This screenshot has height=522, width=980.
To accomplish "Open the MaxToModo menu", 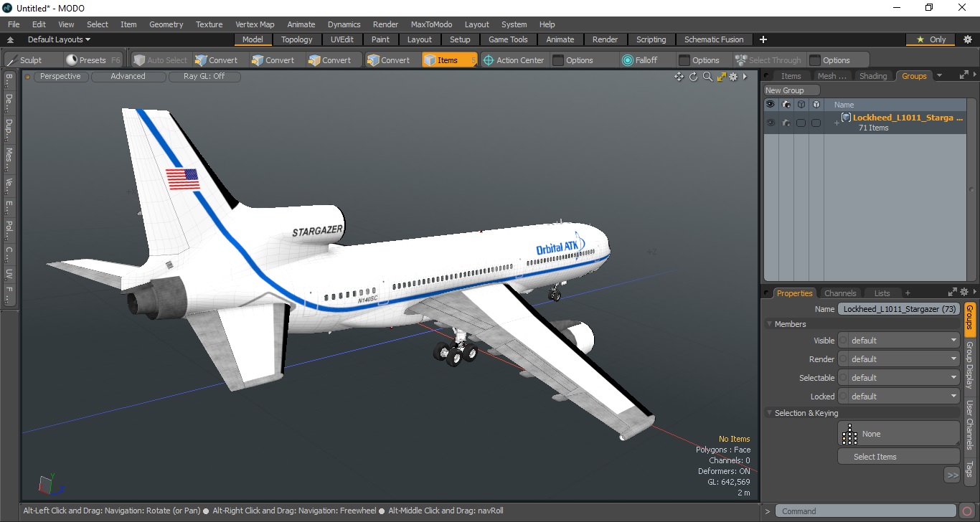I will [x=431, y=24].
